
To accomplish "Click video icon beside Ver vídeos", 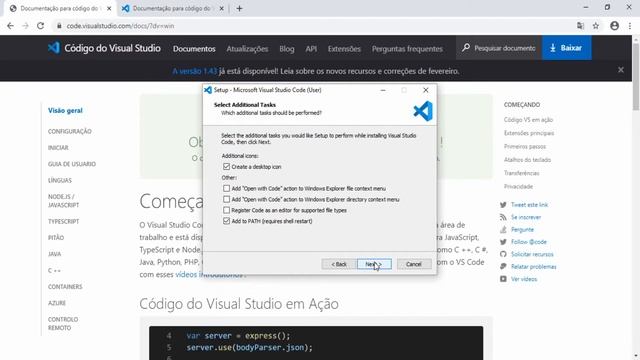I will [x=503, y=279].
